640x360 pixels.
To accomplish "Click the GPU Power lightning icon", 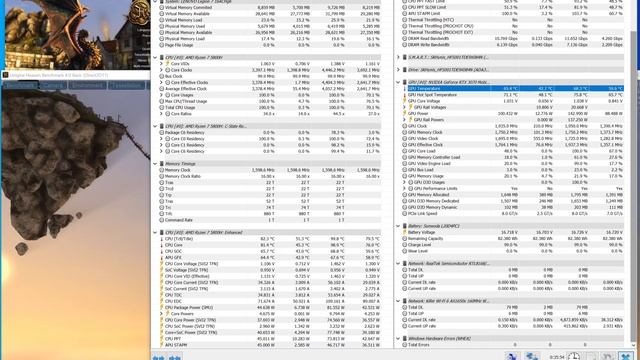I will 404,114.
